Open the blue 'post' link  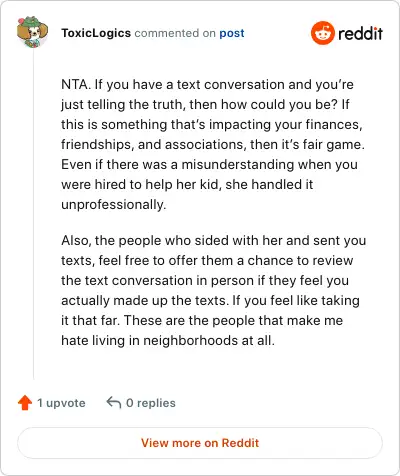(x=232, y=33)
